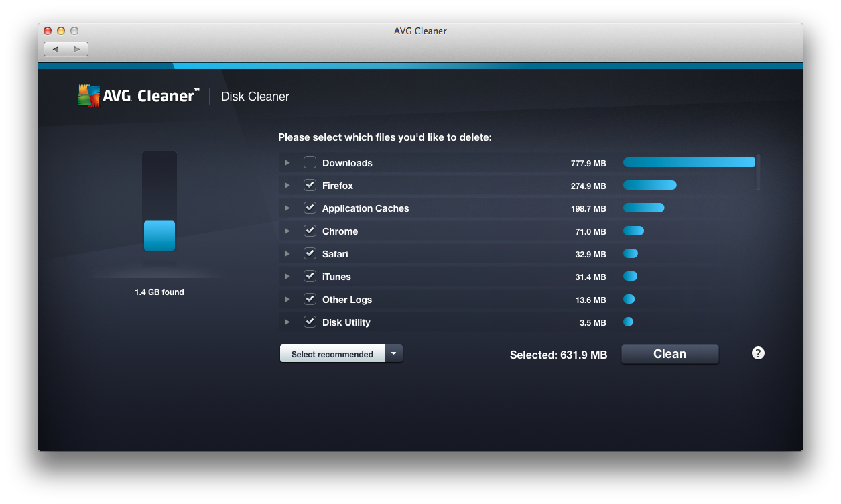Screen dimensions: 841x504
Task: Disable the Disk Utility checkbox
Action: [310, 322]
